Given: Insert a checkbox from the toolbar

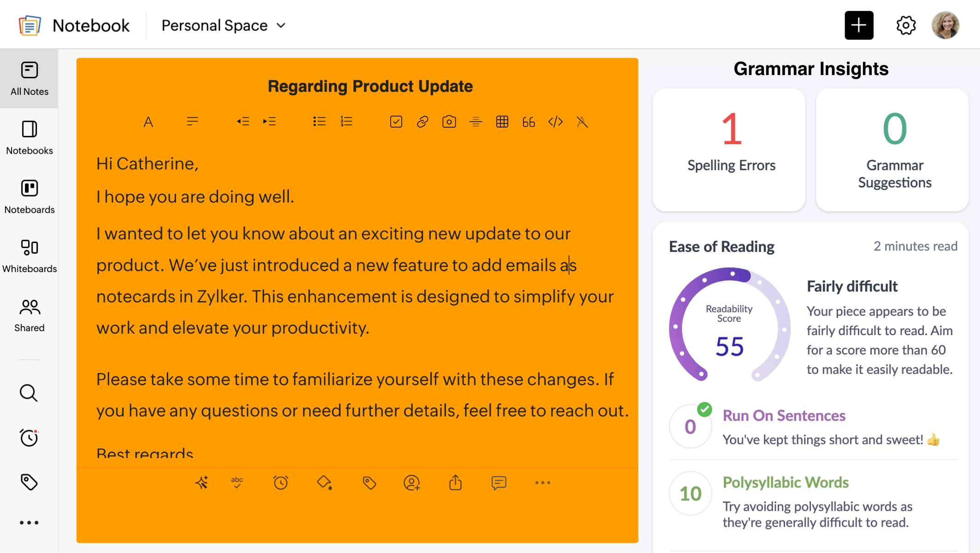Looking at the screenshot, I should (396, 122).
